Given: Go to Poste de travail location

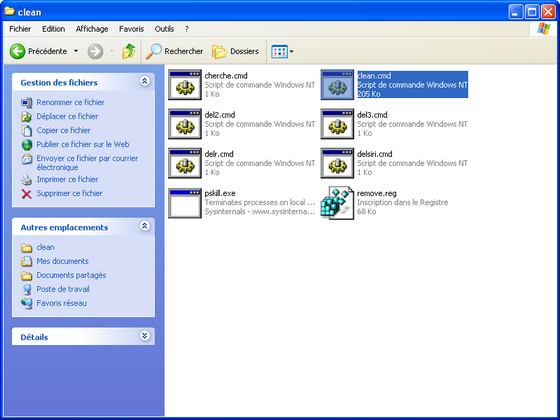Looking at the screenshot, I should coord(63,289).
